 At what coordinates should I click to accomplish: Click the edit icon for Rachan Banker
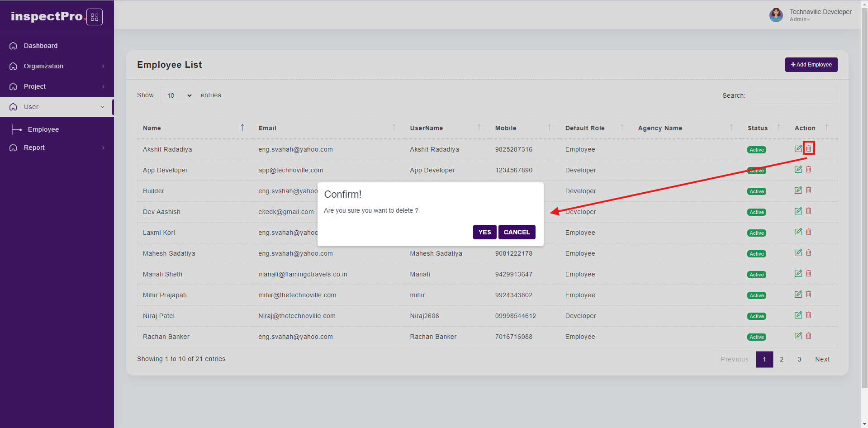tap(798, 336)
